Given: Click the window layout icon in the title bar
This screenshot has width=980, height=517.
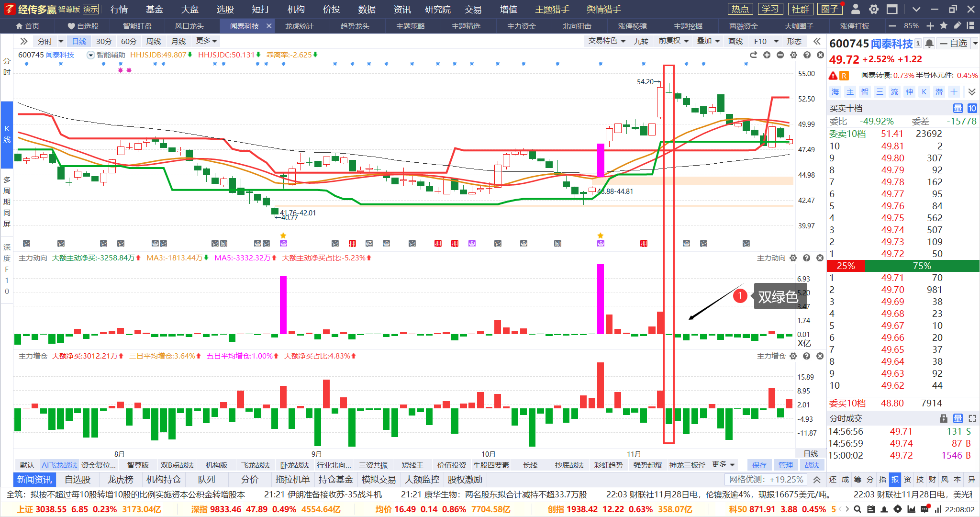Looking at the screenshot, I should pyautogui.click(x=892, y=9).
